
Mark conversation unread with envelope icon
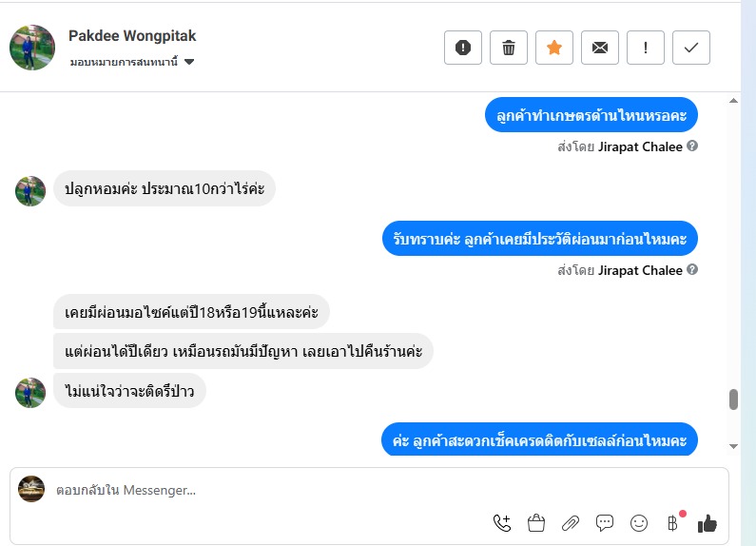point(600,48)
